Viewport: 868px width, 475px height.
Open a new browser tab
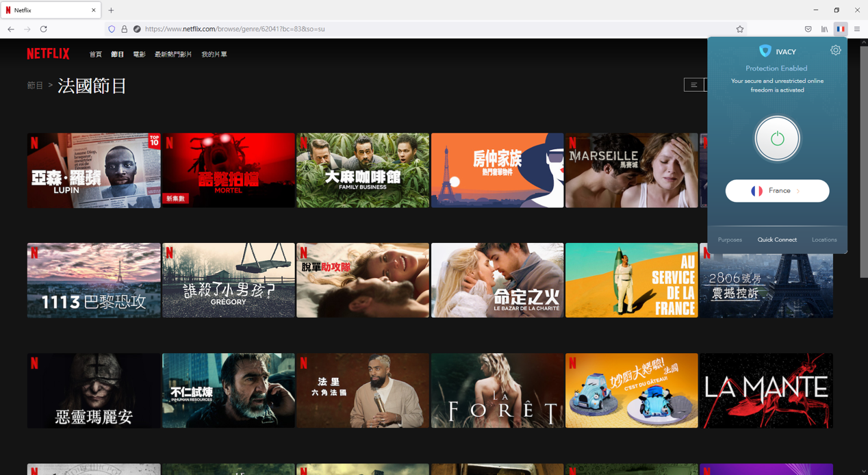pos(111,10)
